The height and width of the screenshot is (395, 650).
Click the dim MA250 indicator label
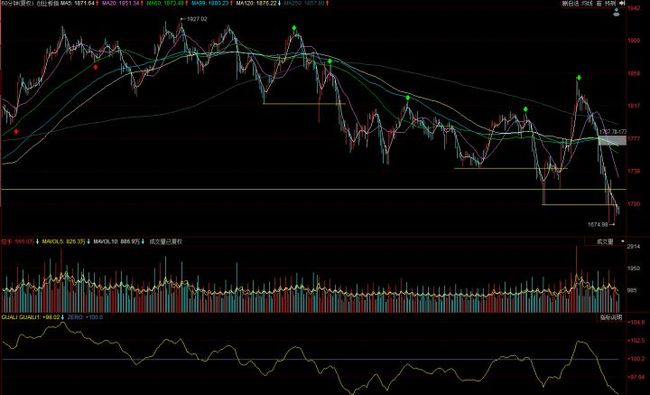click(x=303, y=3)
